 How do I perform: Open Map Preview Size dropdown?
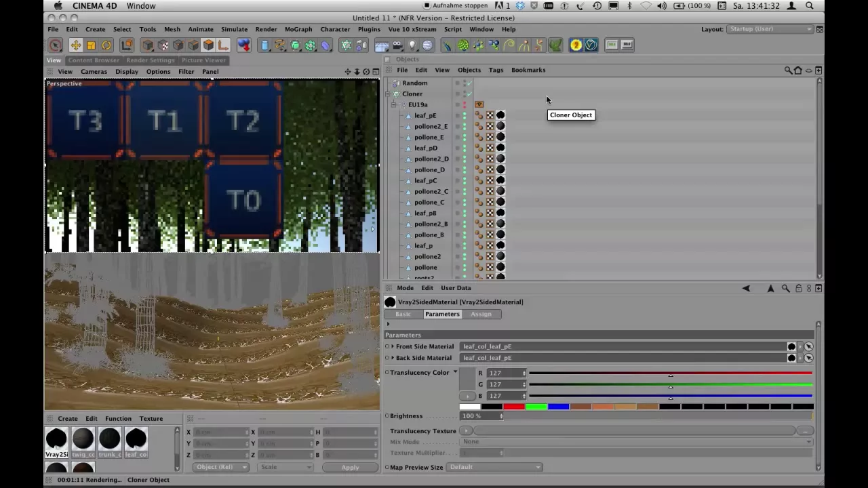[x=494, y=467]
